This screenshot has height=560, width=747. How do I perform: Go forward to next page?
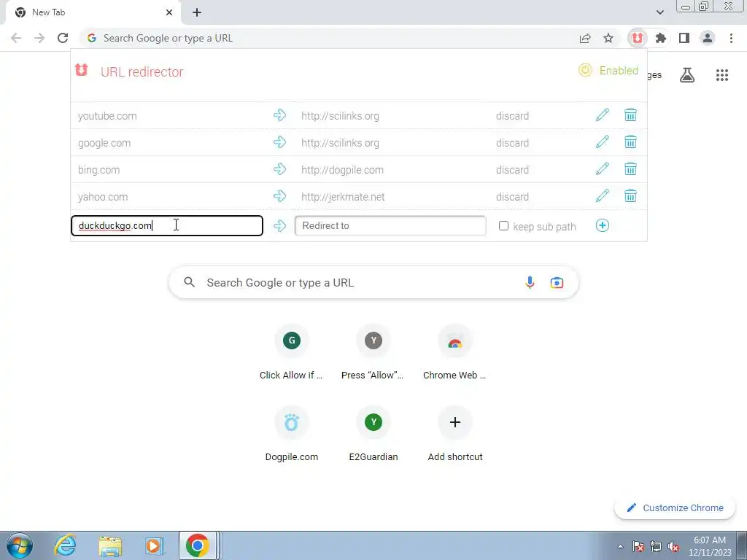point(39,38)
